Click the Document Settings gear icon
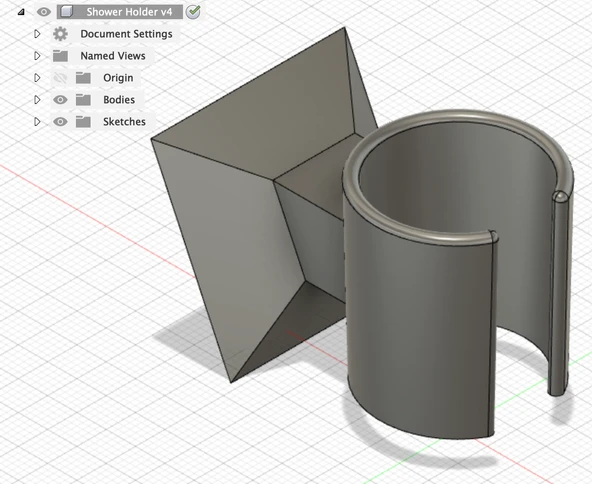The width and height of the screenshot is (592, 484). 60,34
